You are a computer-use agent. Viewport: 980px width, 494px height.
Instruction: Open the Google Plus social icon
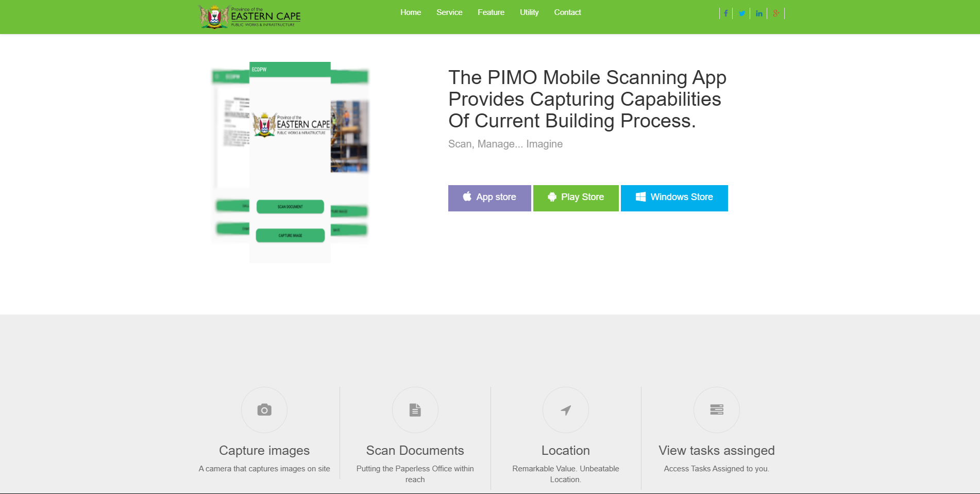click(x=776, y=13)
